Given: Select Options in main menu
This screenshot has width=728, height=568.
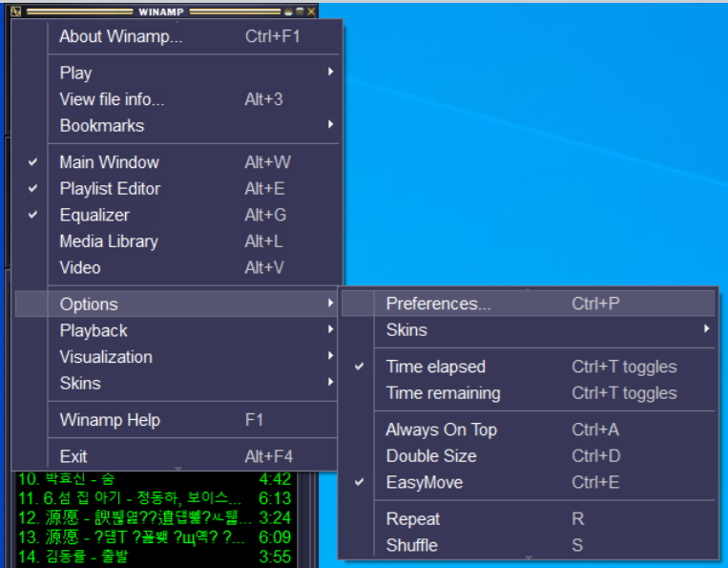Looking at the screenshot, I should click(177, 305).
